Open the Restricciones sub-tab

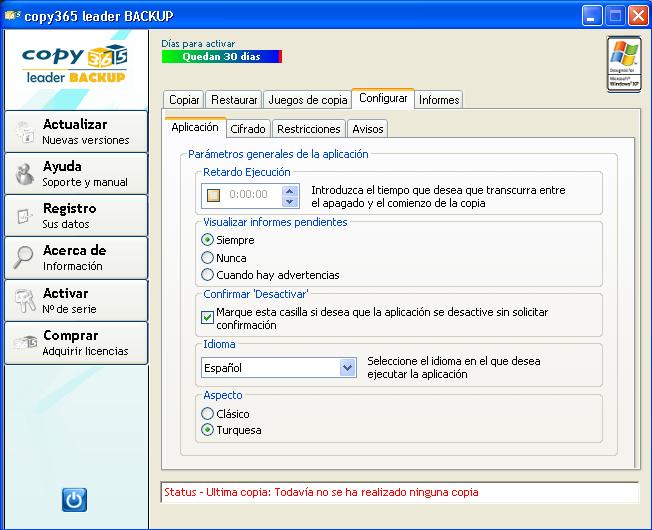click(309, 129)
